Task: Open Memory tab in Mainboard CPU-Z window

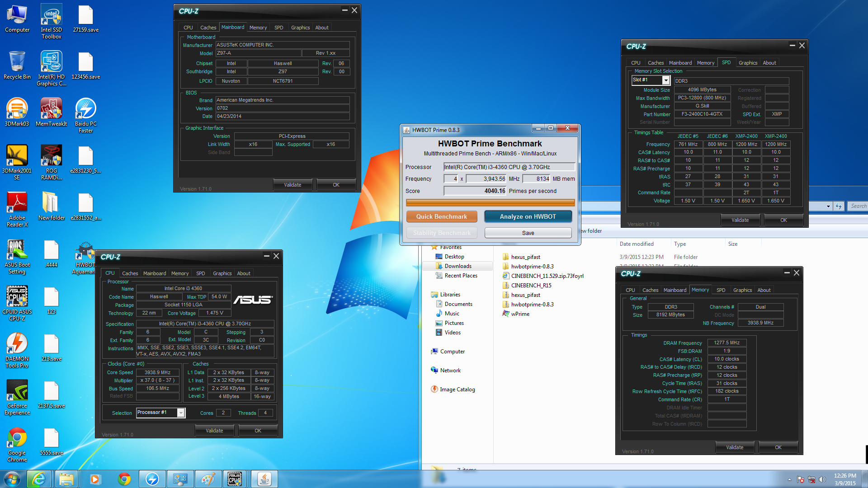Action: coord(258,28)
